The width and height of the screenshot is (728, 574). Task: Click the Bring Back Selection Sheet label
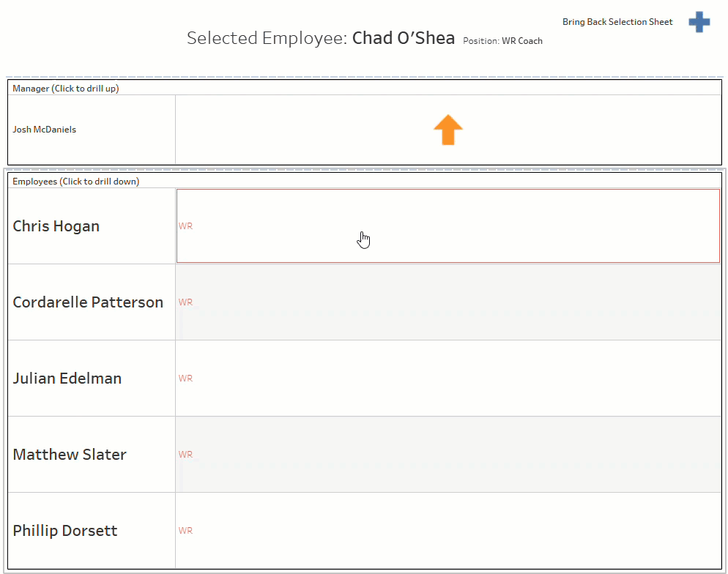point(617,22)
